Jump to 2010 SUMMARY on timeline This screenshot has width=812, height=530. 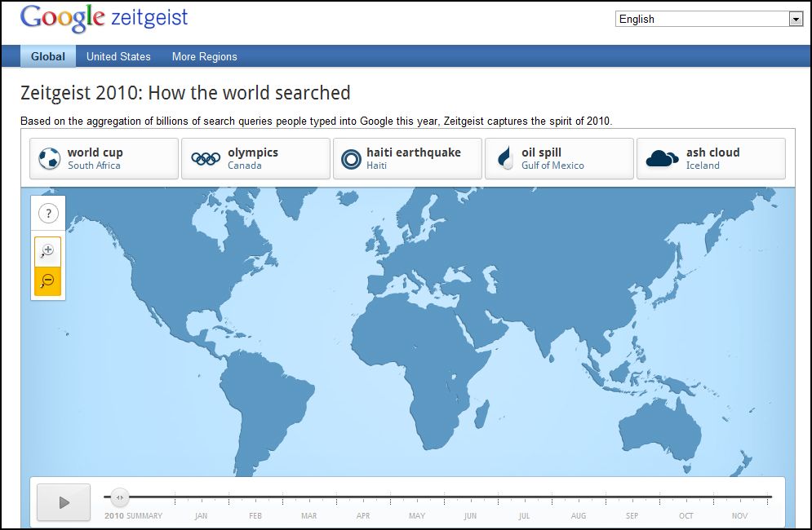(133, 515)
